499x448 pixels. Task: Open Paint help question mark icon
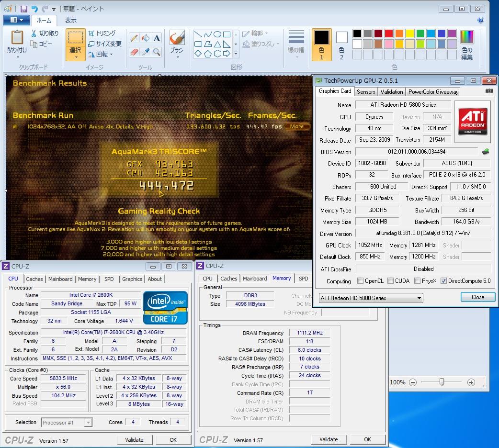pos(481,21)
